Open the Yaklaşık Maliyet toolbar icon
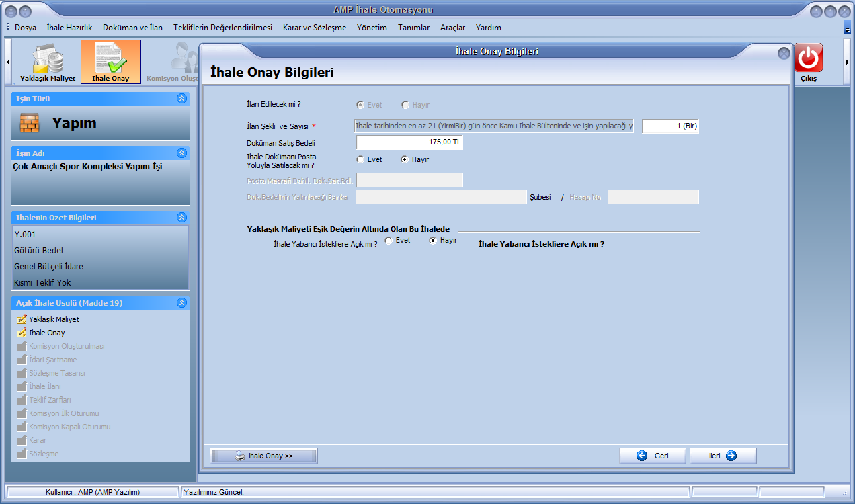855x504 pixels. (x=47, y=62)
